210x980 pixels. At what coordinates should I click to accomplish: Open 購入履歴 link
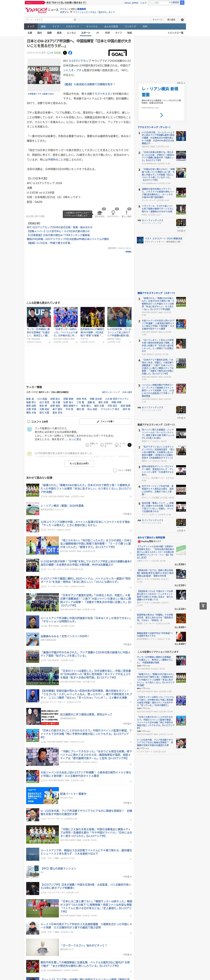171,20
